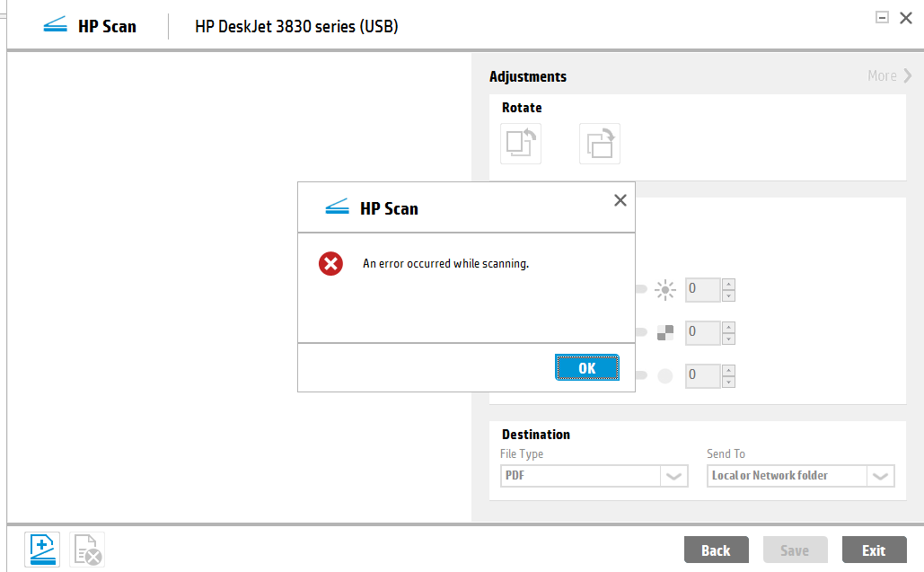Decrease the contrast value stepper

728,339
